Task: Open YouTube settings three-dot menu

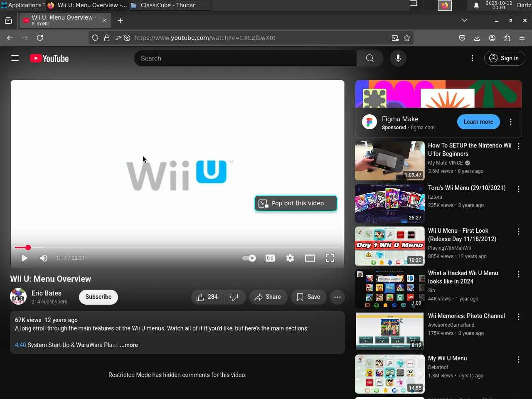Action: tap(472, 58)
